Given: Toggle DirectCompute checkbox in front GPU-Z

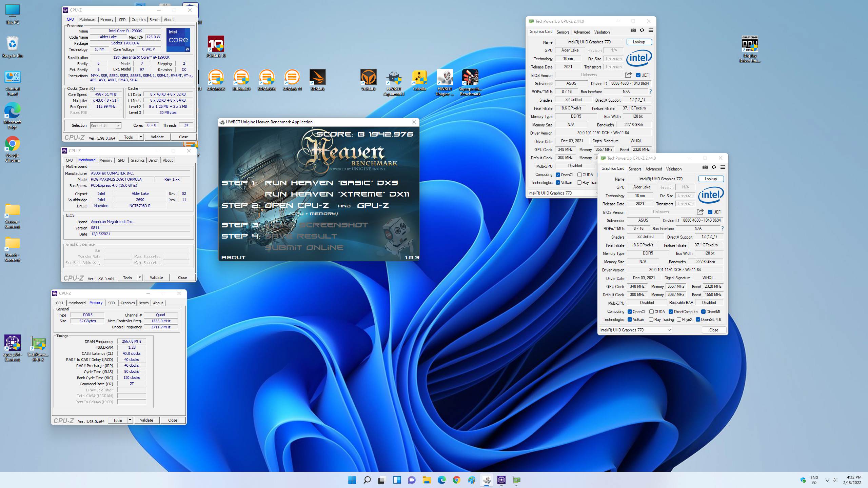Looking at the screenshot, I should pos(671,312).
